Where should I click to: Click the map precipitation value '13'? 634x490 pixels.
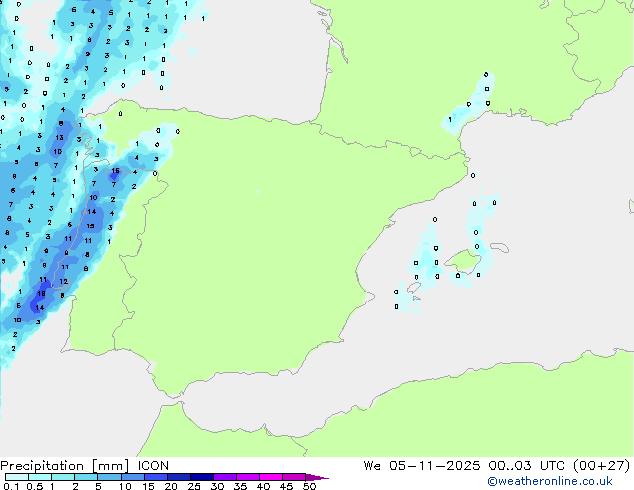click(59, 137)
